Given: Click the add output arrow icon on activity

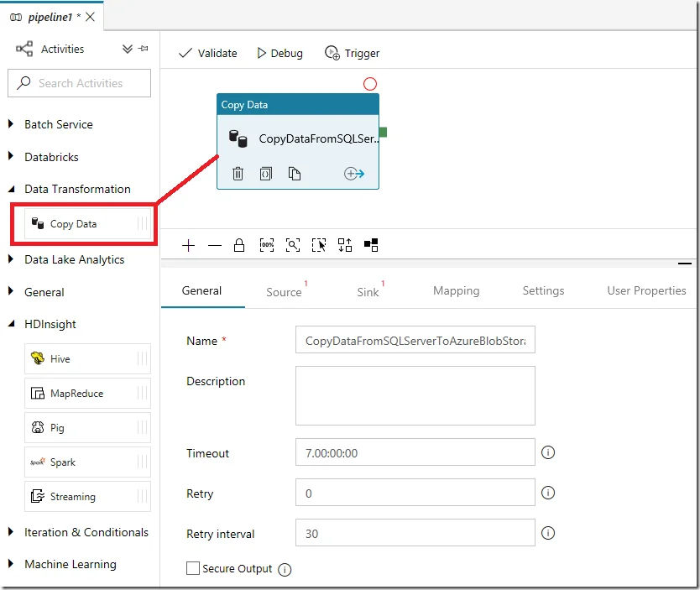Looking at the screenshot, I should 353,174.
